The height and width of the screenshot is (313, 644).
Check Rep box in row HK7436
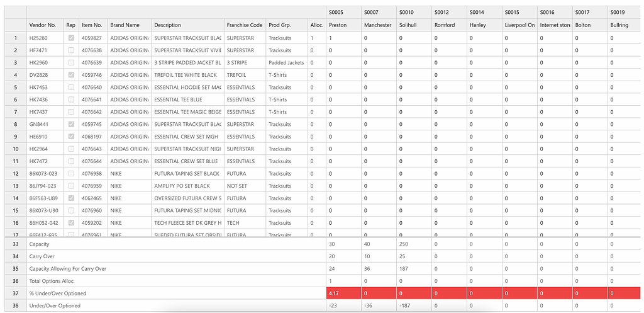point(72,100)
